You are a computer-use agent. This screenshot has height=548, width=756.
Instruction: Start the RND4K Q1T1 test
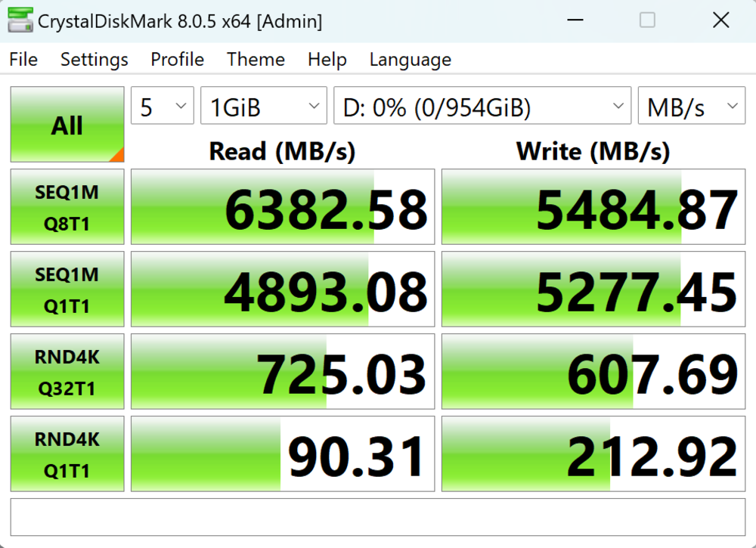click(67, 454)
